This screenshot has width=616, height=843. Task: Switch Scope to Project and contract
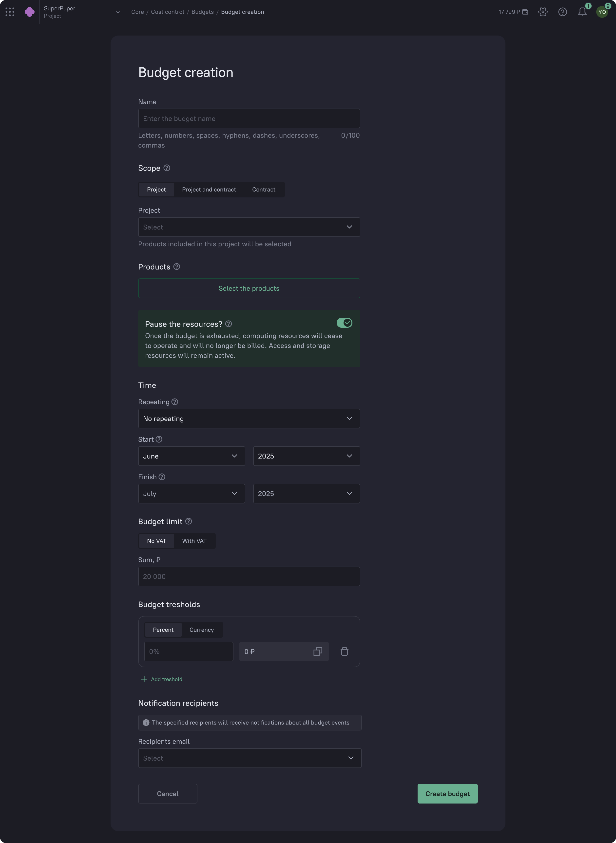coord(209,190)
